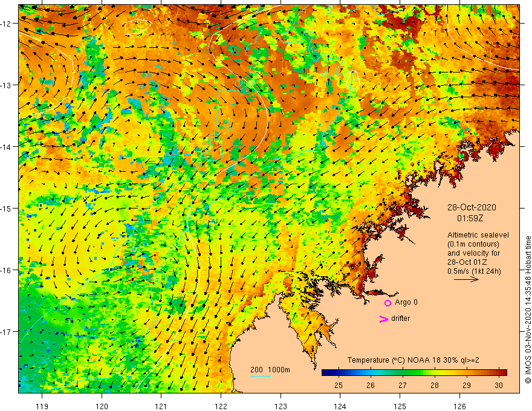Click longitude axis label '124'
Viewport: 532px width, 411px height.
click(x=340, y=406)
